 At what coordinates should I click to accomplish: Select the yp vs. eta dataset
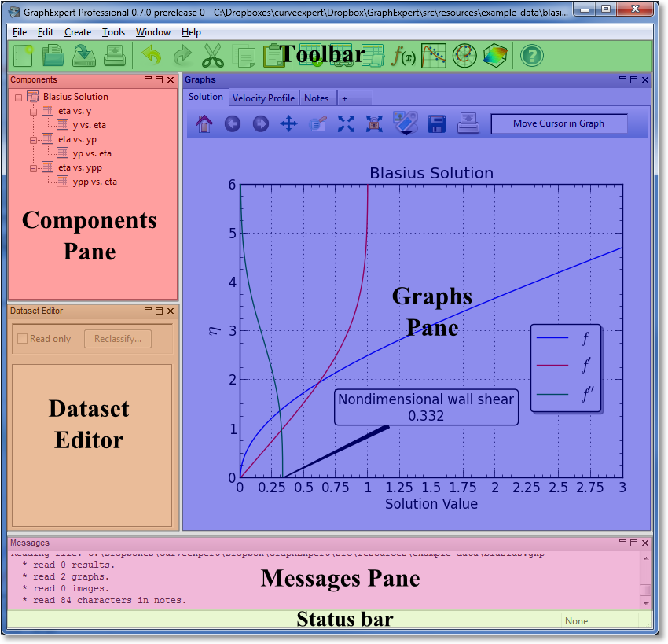(x=92, y=153)
